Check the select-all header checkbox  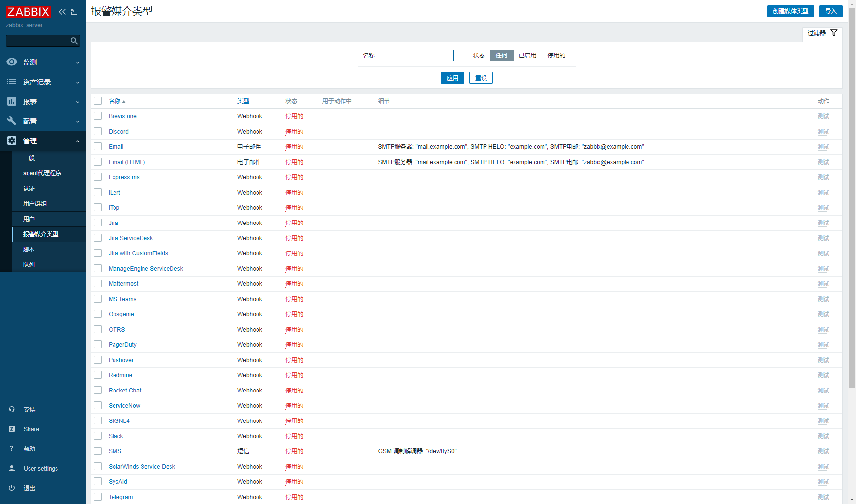(x=98, y=101)
